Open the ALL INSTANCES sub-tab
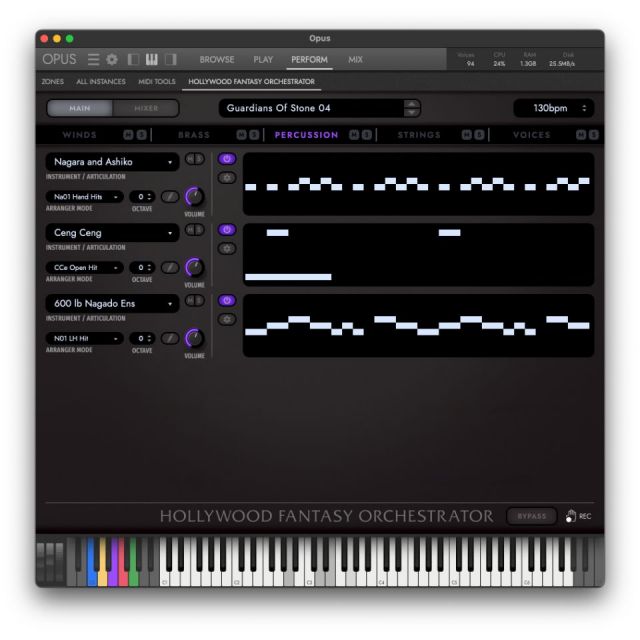Image resolution: width=640 pixels, height=640 pixels. coord(101,82)
